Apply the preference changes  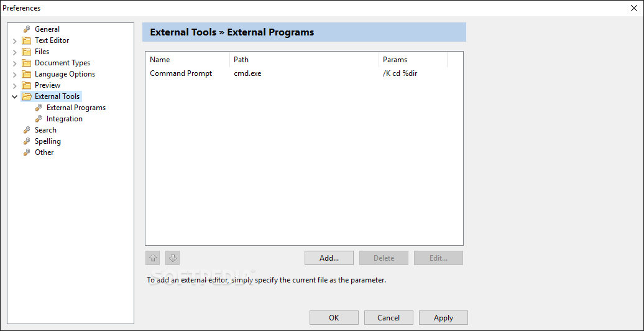(443, 318)
